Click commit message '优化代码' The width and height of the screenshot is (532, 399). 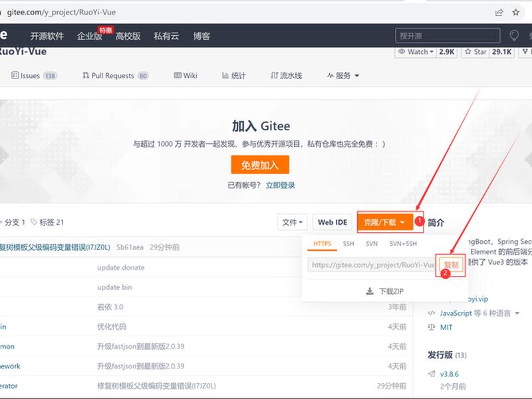pos(112,327)
